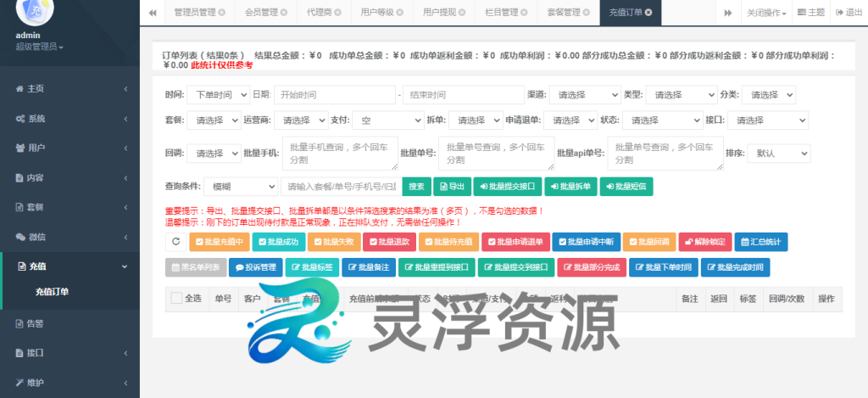Switch to the 栏目管理 tab
Screen dimensions: 868x398
tap(506, 12)
